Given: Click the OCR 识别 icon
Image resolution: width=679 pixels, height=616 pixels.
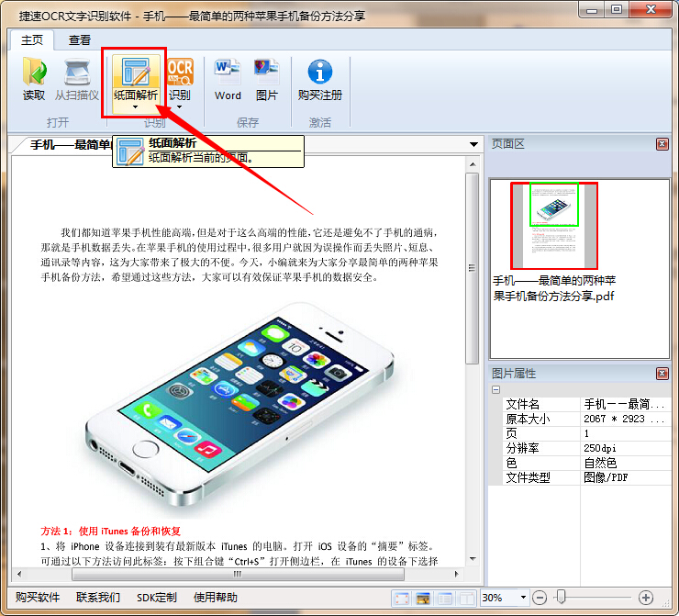Looking at the screenshot, I should click(x=180, y=72).
